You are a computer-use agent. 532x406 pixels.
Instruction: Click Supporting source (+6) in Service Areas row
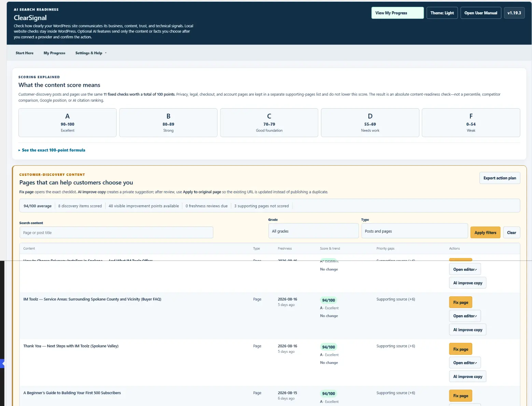click(x=396, y=299)
